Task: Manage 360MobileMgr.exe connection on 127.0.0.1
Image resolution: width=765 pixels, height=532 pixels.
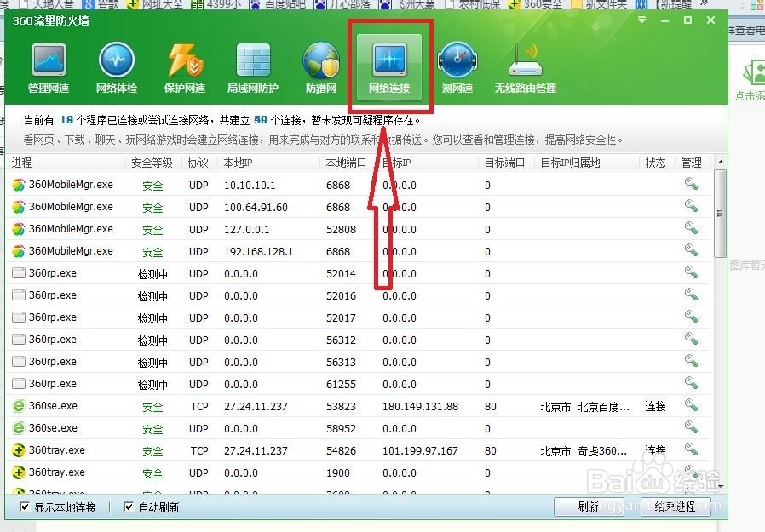Action: [691, 228]
